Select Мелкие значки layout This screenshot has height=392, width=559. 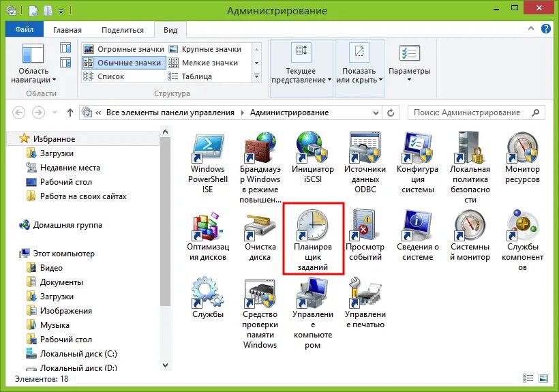click(x=203, y=63)
